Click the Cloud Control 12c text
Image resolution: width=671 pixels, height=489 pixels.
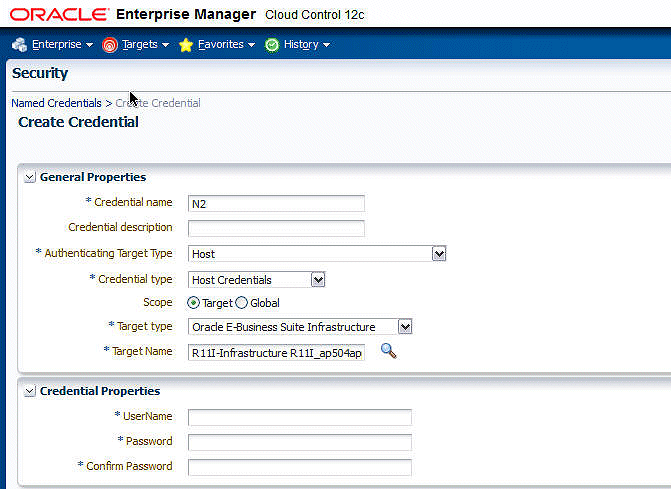coord(315,15)
